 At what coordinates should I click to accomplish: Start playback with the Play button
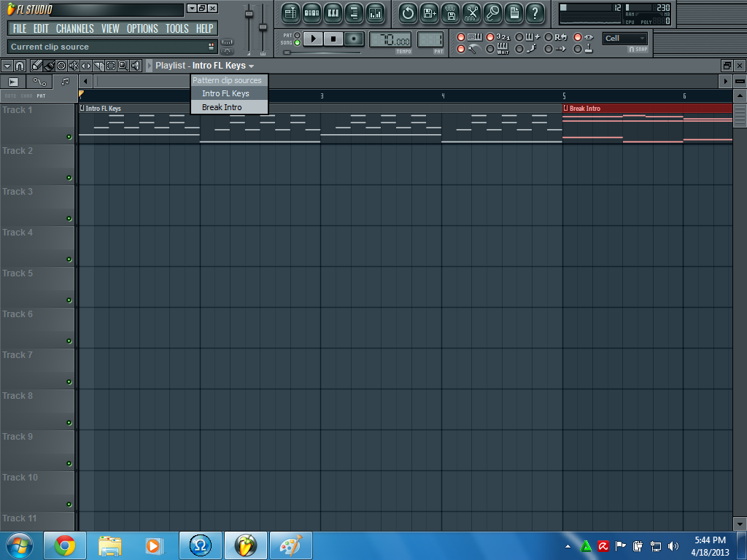click(313, 39)
